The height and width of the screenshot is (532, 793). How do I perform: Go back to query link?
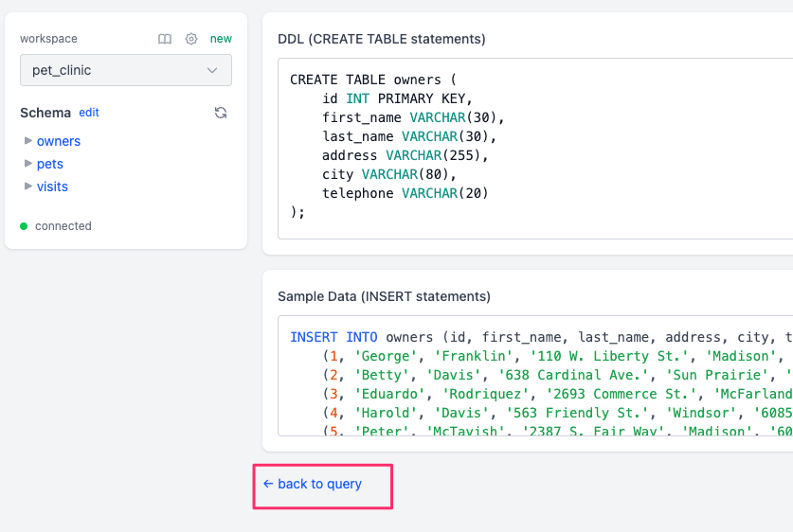pyautogui.click(x=313, y=484)
